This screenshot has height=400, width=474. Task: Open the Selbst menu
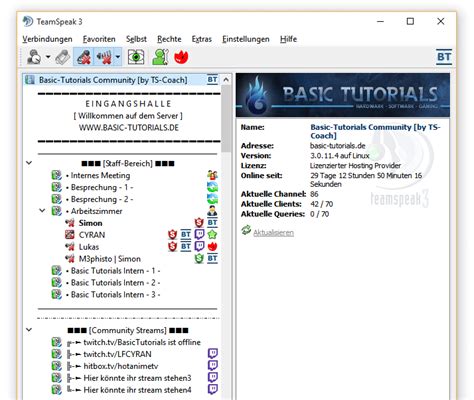pyautogui.click(x=136, y=39)
